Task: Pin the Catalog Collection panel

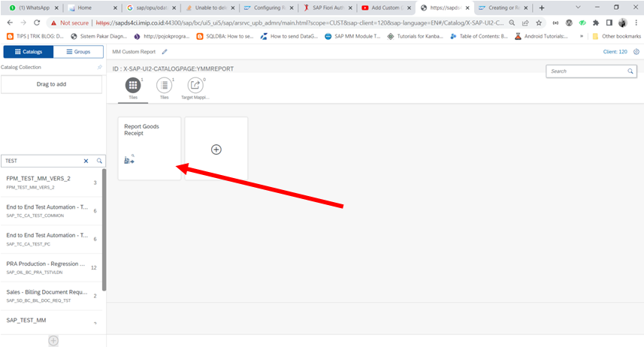Action: coord(99,67)
